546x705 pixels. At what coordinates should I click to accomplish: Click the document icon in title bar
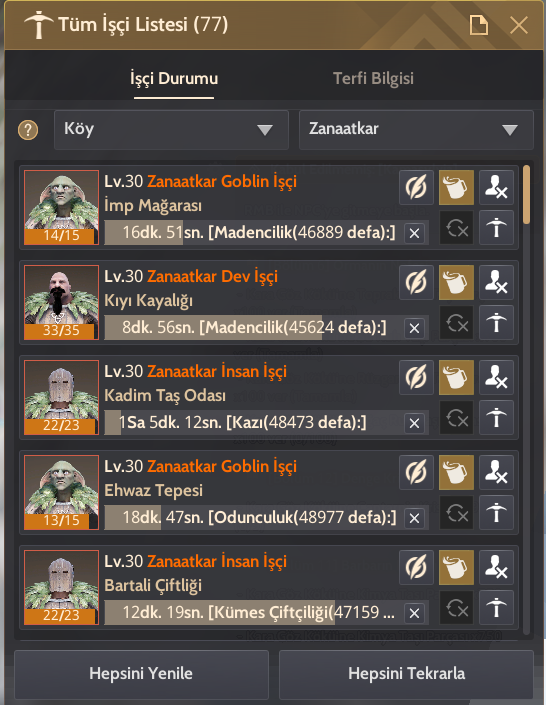point(479,25)
